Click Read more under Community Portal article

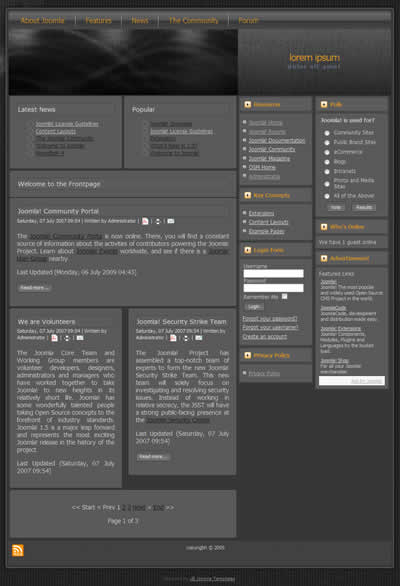click(x=34, y=288)
